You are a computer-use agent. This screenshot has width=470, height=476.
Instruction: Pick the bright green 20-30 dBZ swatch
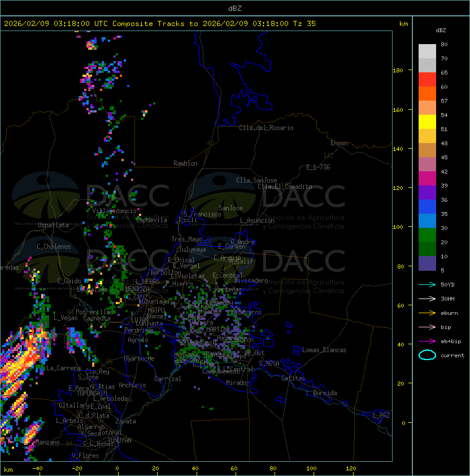click(427, 235)
